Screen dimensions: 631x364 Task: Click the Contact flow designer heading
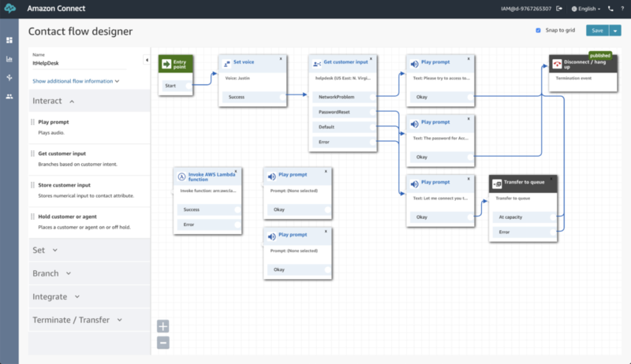(80, 32)
